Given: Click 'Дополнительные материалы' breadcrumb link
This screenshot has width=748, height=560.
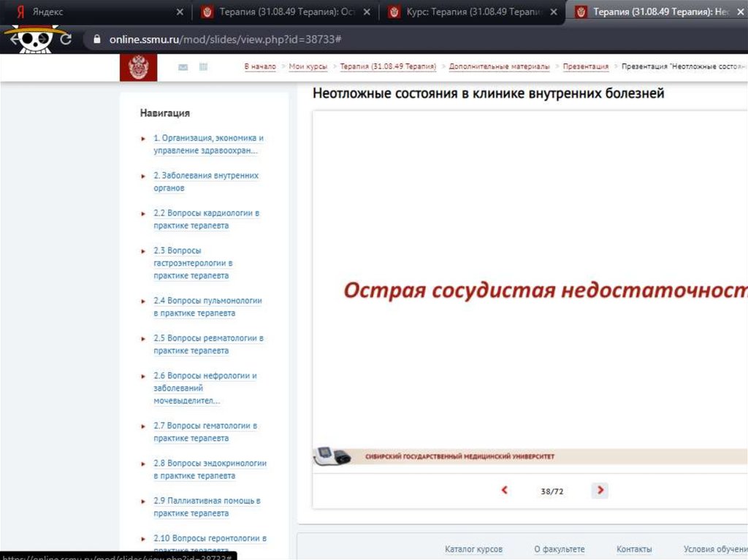Looking at the screenshot, I should 499,66.
